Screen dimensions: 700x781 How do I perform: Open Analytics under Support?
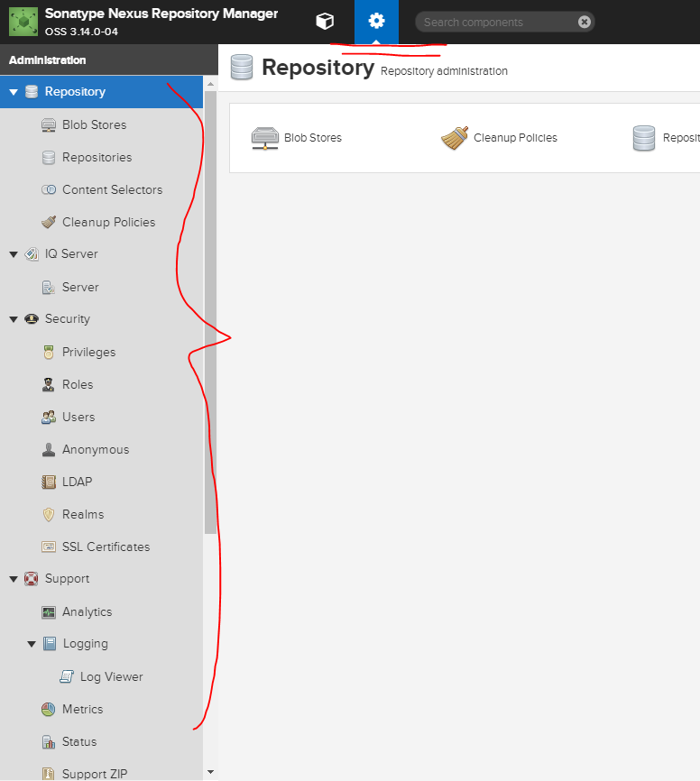tap(87, 611)
